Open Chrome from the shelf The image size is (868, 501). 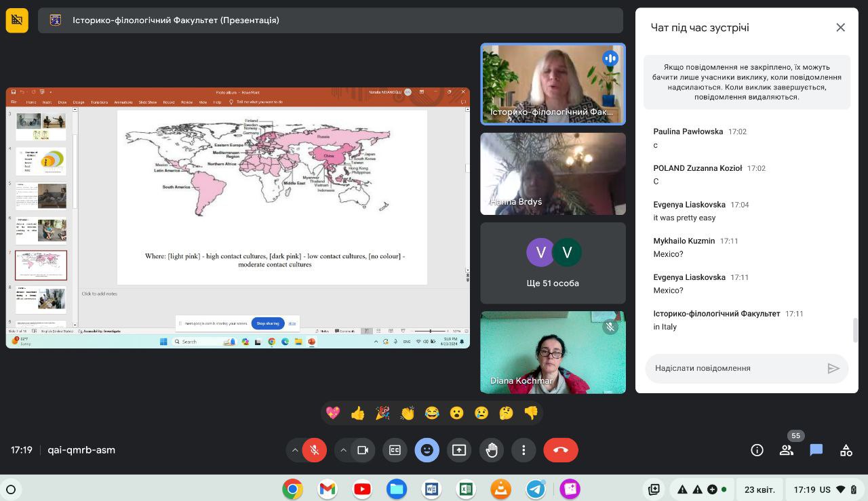coord(292,489)
